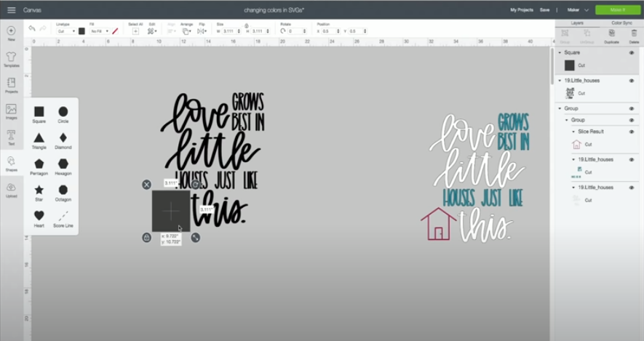Click the Y position field
The width and height of the screenshot is (644, 341).
(x=357, y=31)
